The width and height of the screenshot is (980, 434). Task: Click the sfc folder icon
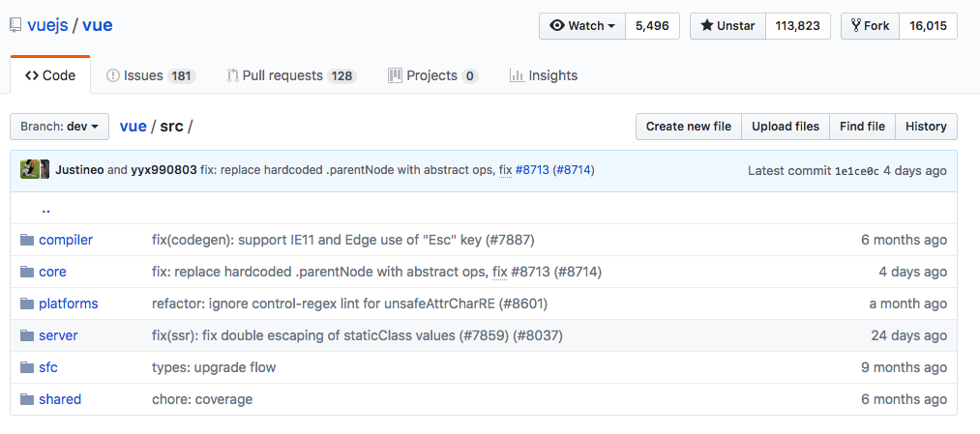click(27, 367)
